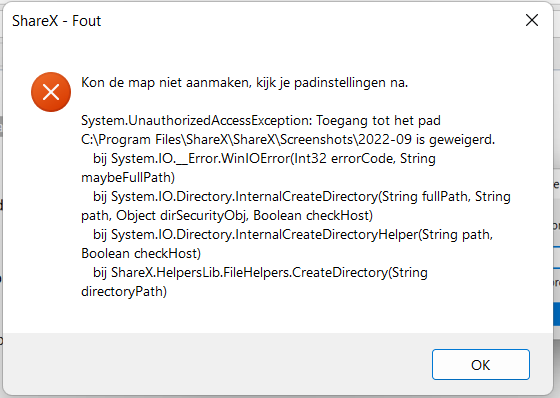The image size is (560, 398).
Task: Click the ShareX.HelpersLib.FileHelpers.CreateDirectory line
Action: pyautogui.click(x=260, y=273)
